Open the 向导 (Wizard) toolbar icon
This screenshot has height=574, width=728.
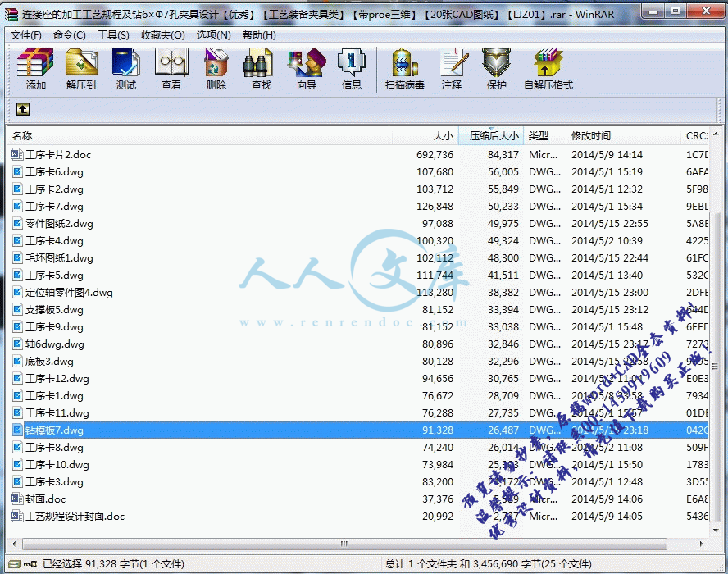307,62
